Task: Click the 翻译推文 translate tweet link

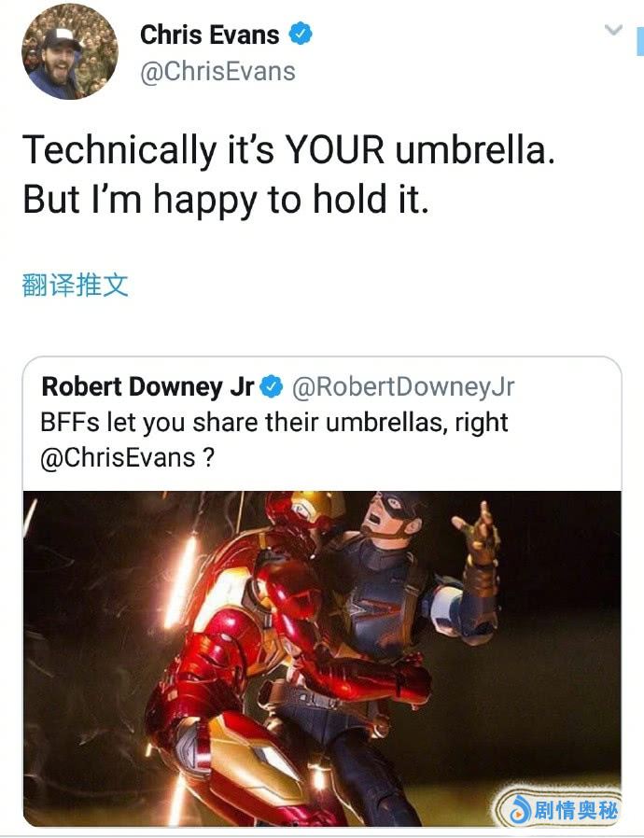Action: (75, 285)
